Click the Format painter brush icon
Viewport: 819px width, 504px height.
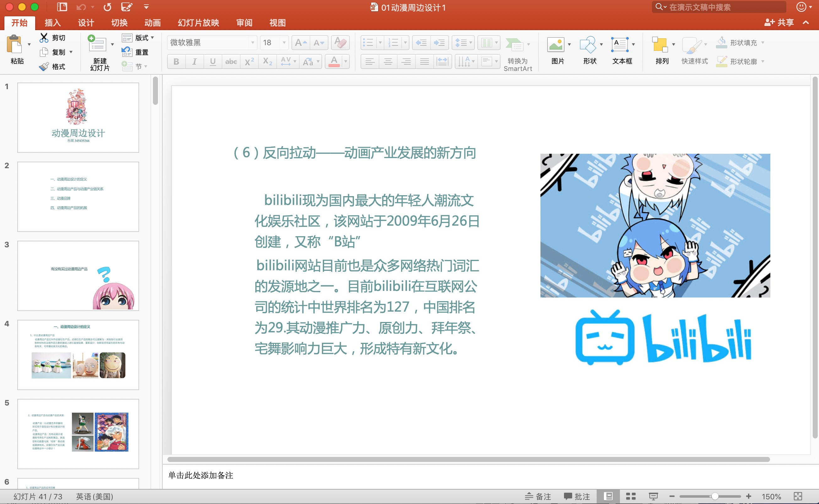click(44, 67)
